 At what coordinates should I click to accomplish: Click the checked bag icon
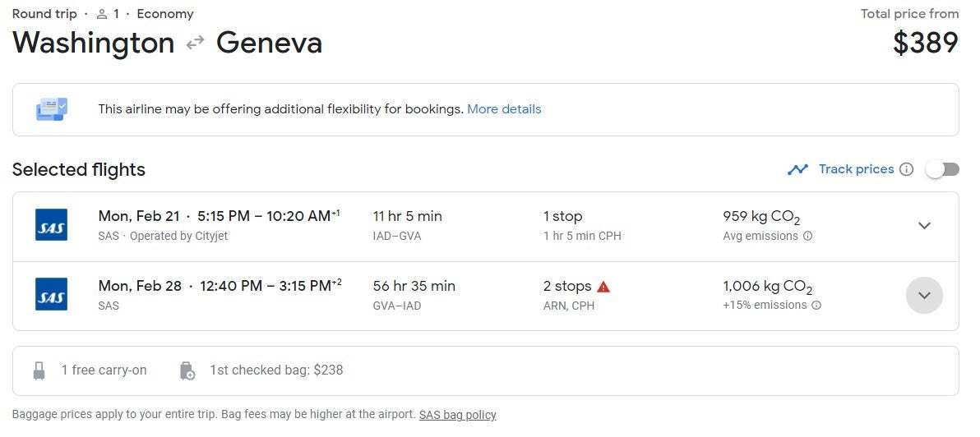(x=187, y=370)
